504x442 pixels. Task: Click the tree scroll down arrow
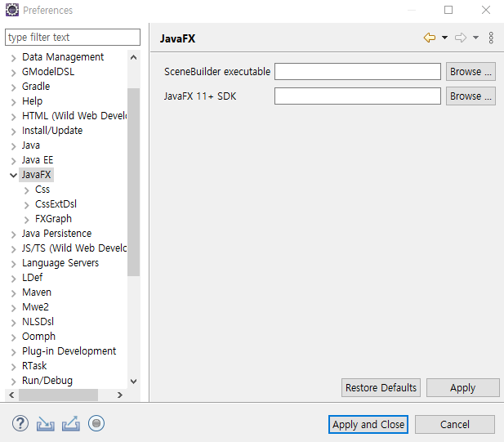click(133, 382)
